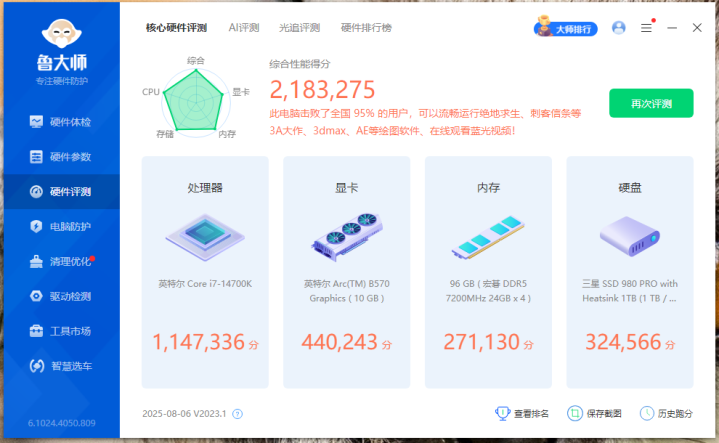Click the 历史跑分 clock icon

coord(647,413)
